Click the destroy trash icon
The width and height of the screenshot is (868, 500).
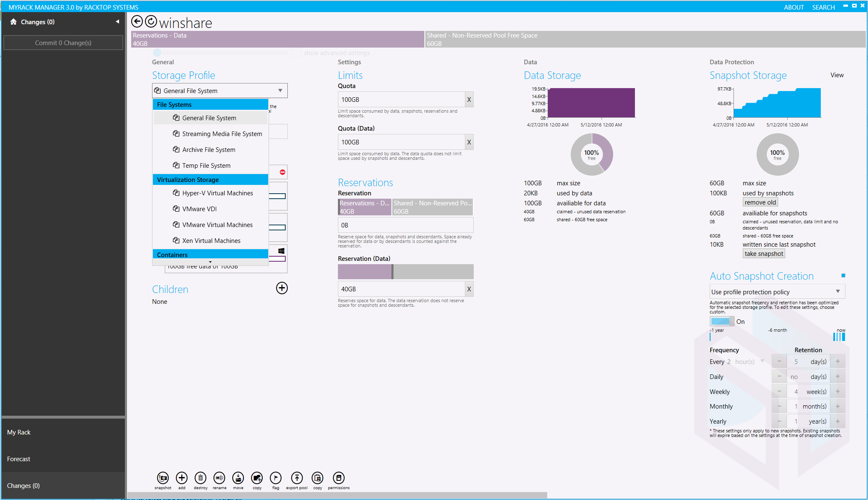tap(201, 478)
